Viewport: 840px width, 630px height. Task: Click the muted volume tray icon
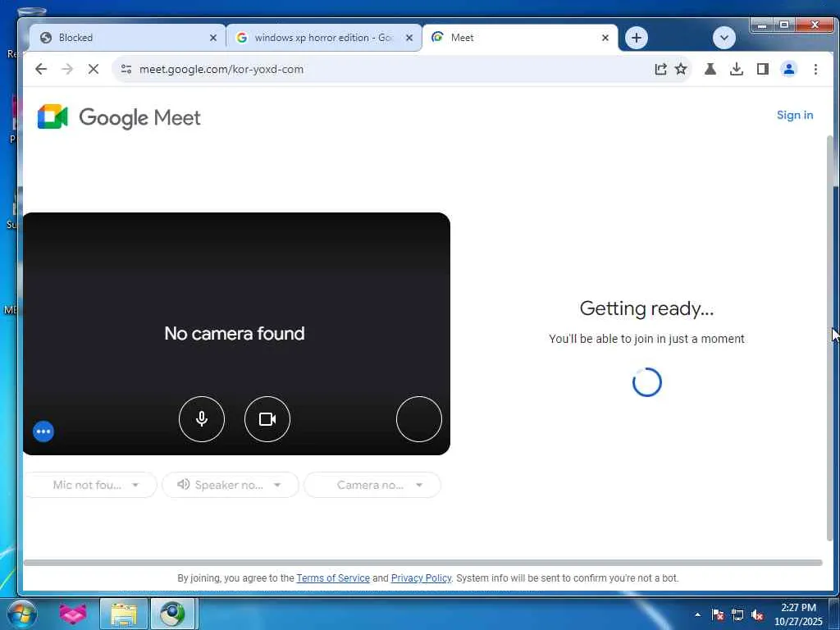pyautogui.click(x=757, y=614)
